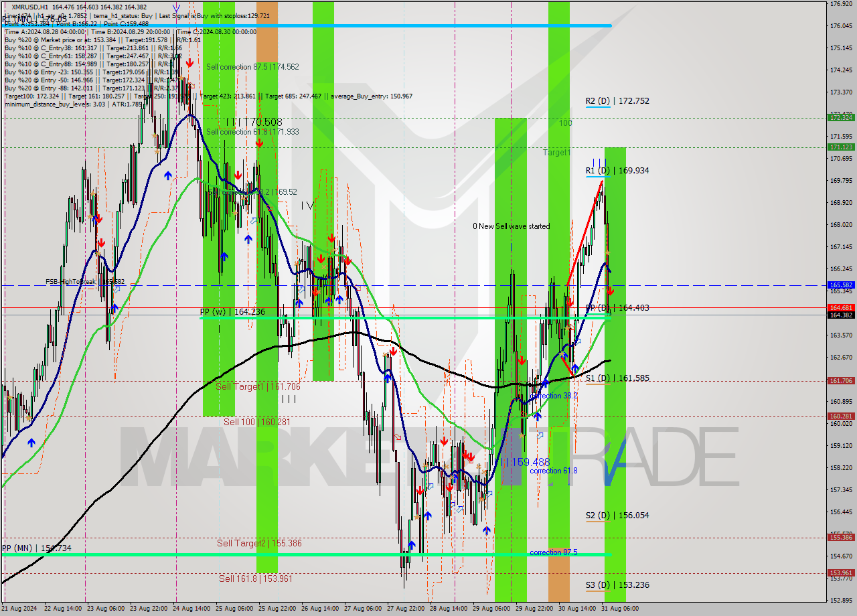Viewport: 857px width, 616px height.
Task: Click the 160.020 price scale value
Action: click(841, 424)
